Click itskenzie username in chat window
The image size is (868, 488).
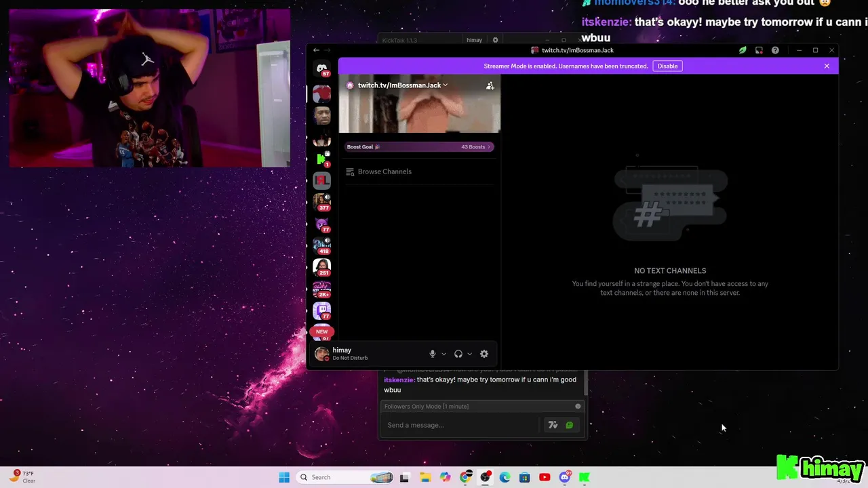[x=399, y=380]
